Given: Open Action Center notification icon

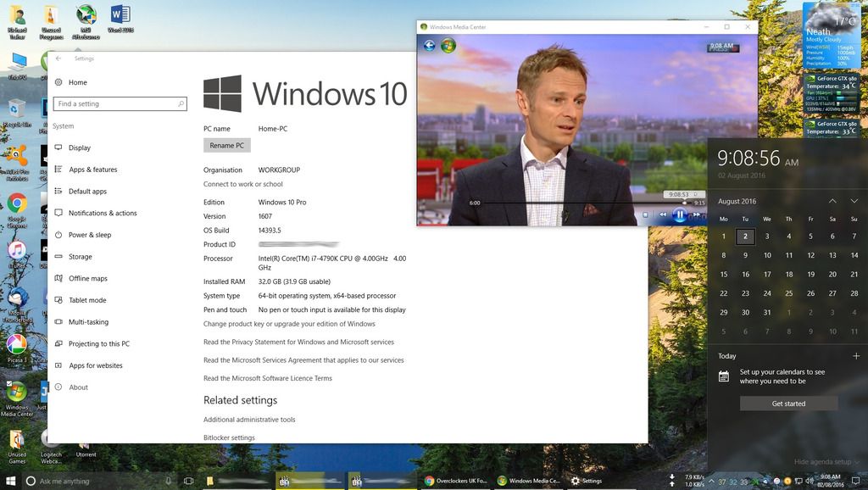Looking at the screenshot, I should pyautogui.click(x=856, y=482).
